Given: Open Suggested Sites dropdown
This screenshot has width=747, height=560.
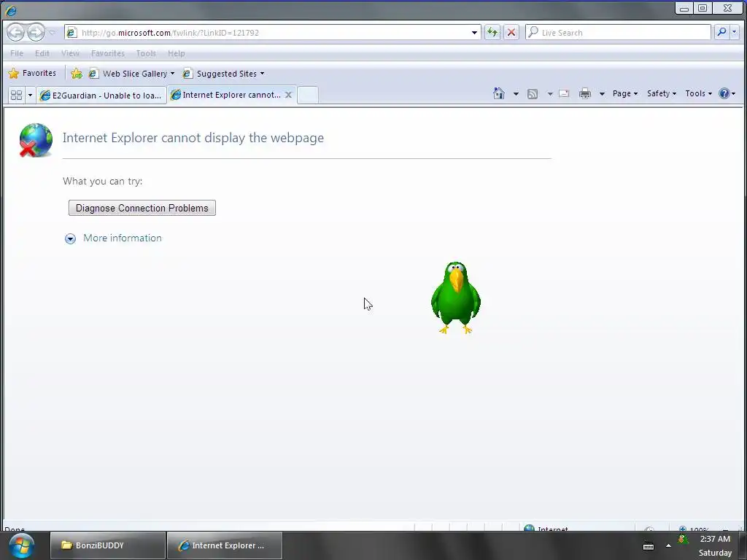Looking at the screenshot, I should point(224,74).
